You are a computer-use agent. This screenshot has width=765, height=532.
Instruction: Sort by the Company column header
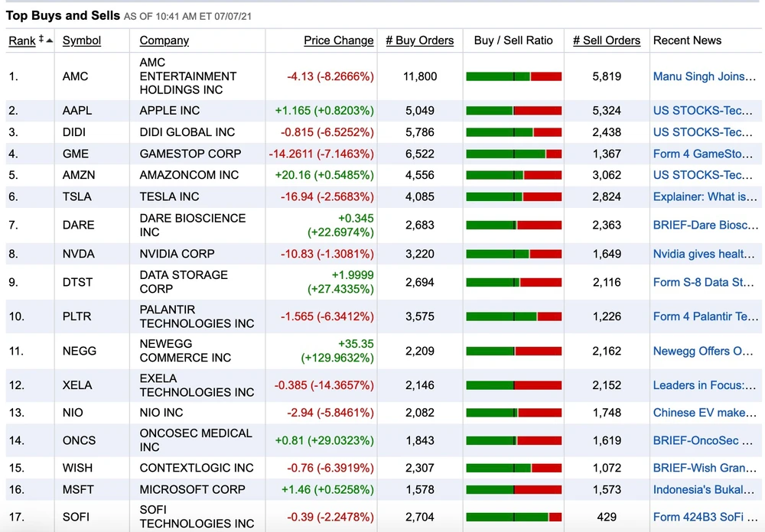click(164, 41)
